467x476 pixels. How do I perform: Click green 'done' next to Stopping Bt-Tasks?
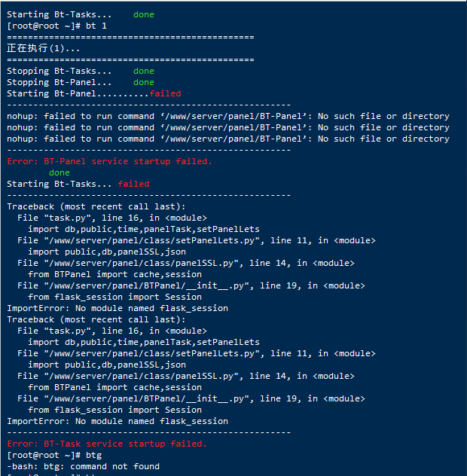[144, 71]
